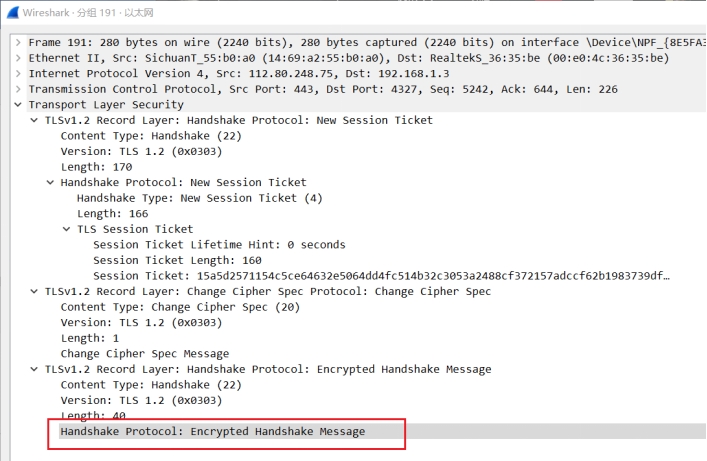707x461 pixels.
Task: Collapse Handshake Protocol: New Session Ticket node
Action: point(50,183)
